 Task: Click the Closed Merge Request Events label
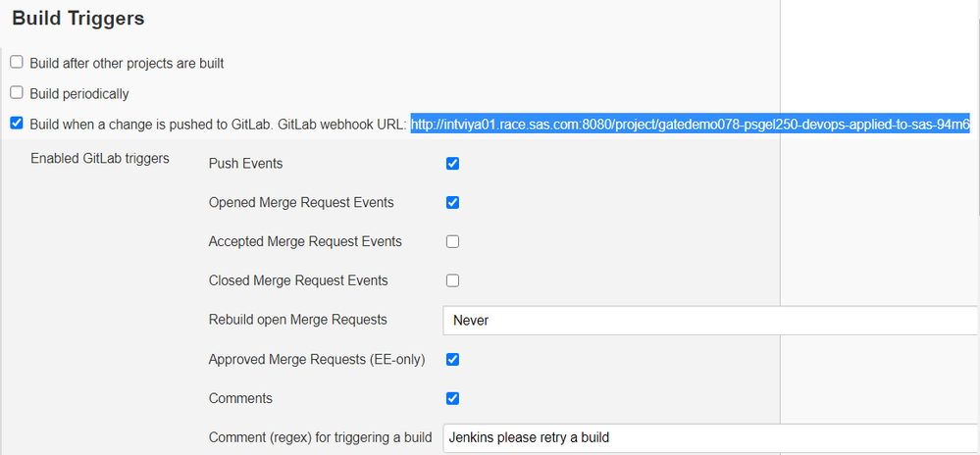(298, 280)
